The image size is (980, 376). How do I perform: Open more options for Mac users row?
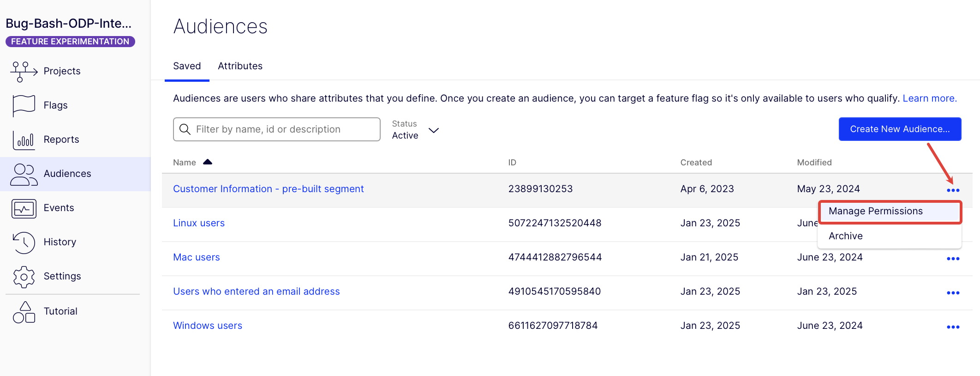(953, 259)
